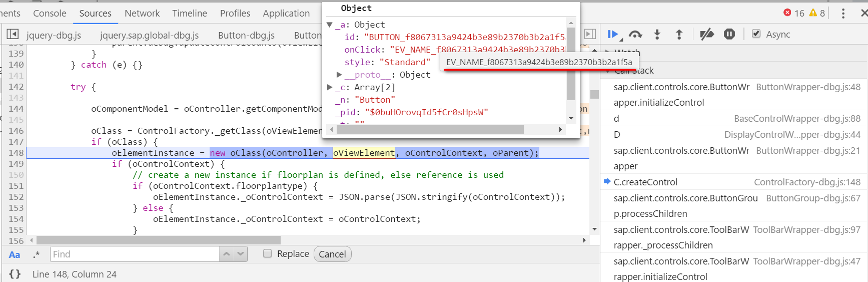
Task: Click the Cancel search button
Action: click(x=332, y=254)
